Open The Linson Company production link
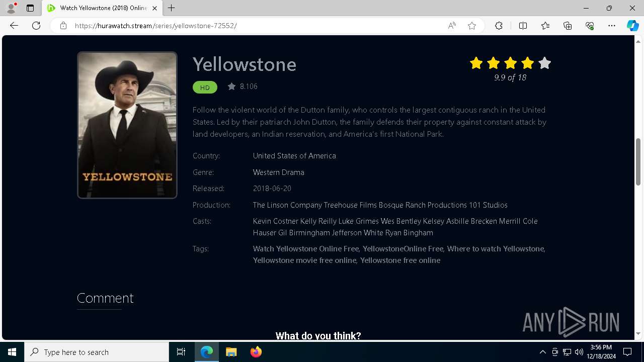This screenshot has width=644, height=362. [287, 205]
